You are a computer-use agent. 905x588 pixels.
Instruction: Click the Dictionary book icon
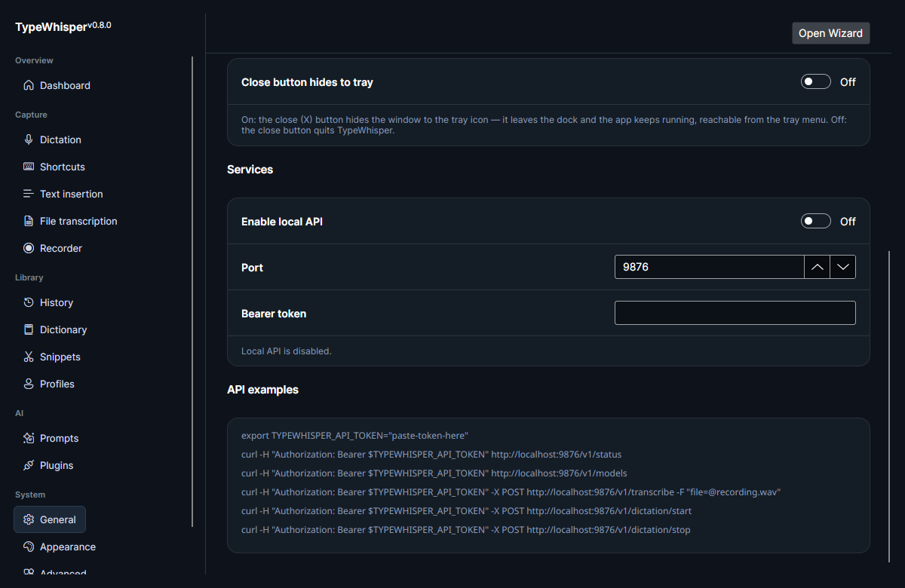coord(29,329)
